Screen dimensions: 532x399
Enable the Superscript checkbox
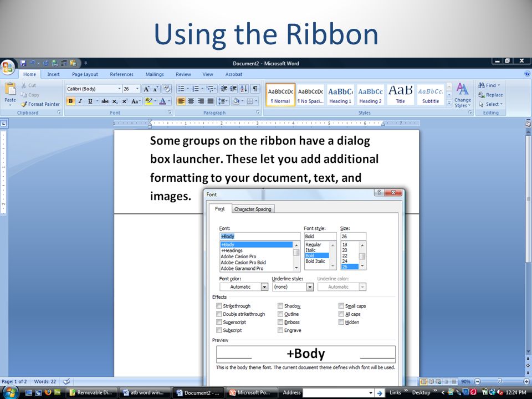219,322
